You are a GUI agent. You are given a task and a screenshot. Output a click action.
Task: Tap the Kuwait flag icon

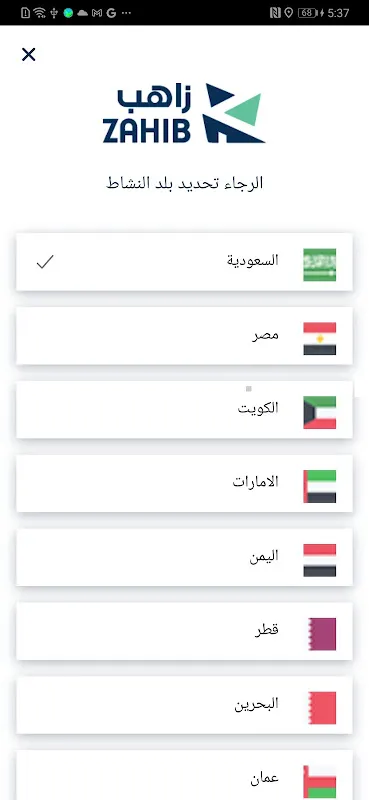point(319,412)
